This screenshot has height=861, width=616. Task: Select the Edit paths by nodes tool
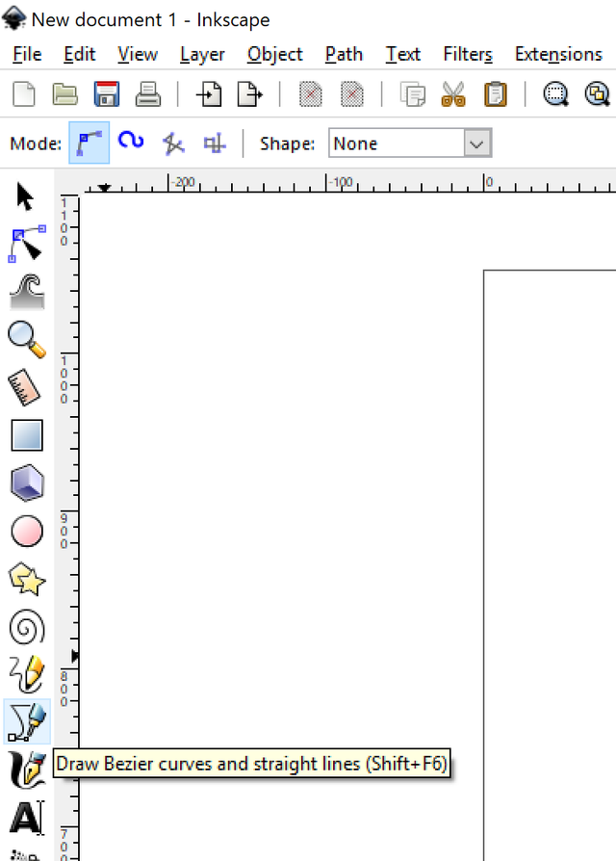click(27, 244)
